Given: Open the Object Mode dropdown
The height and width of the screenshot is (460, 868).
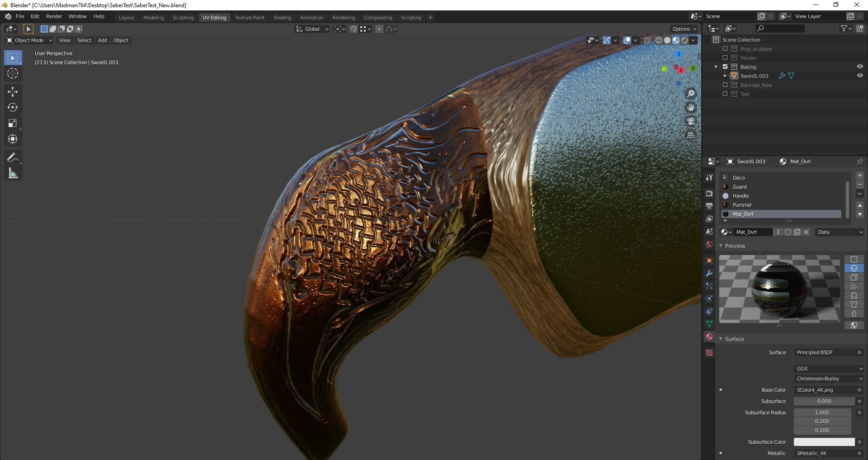Looking at the screenshot, I should pos(29,40).
